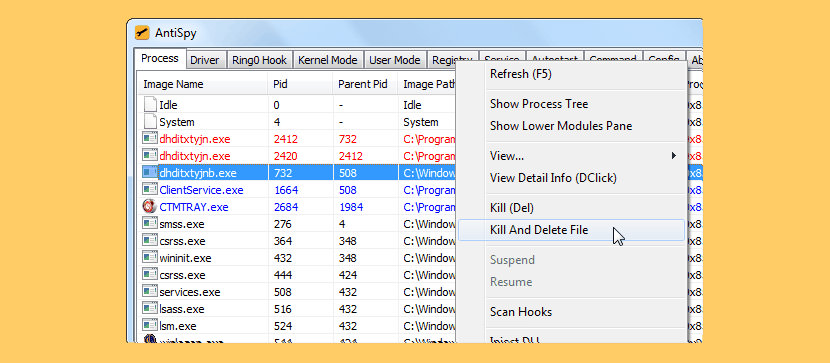Image resolution: width=830 pixels, height=363 pixels.
Task: Select the CTMTRAY.exe process icon
Action: (150, 206)
